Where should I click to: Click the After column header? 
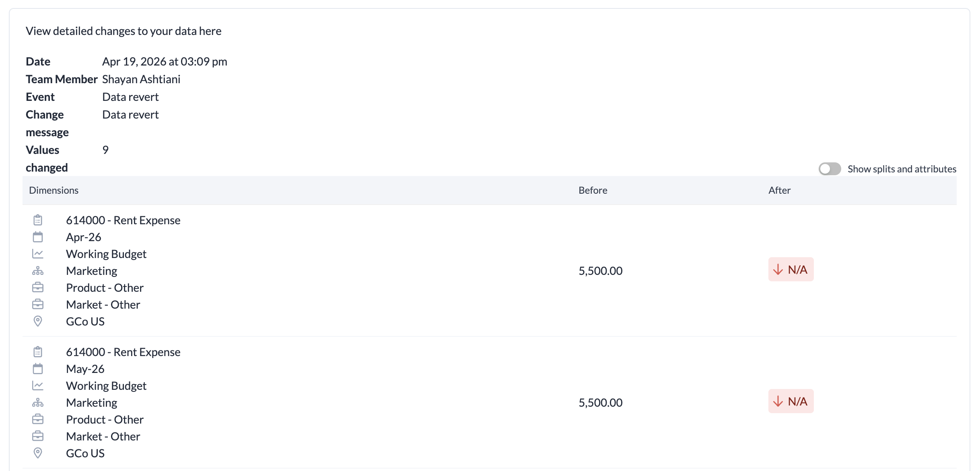pos(779,190)
